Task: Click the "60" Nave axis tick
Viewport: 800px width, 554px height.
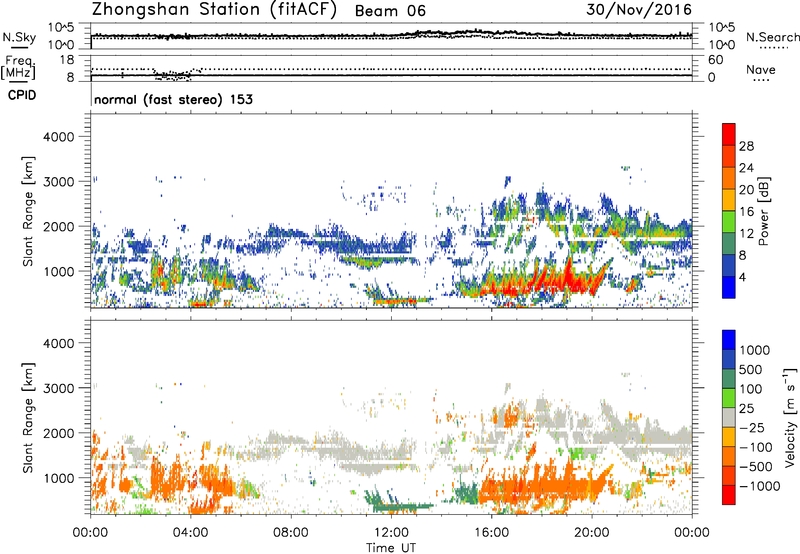Action: pyautogui.click(x=716, y=60)
